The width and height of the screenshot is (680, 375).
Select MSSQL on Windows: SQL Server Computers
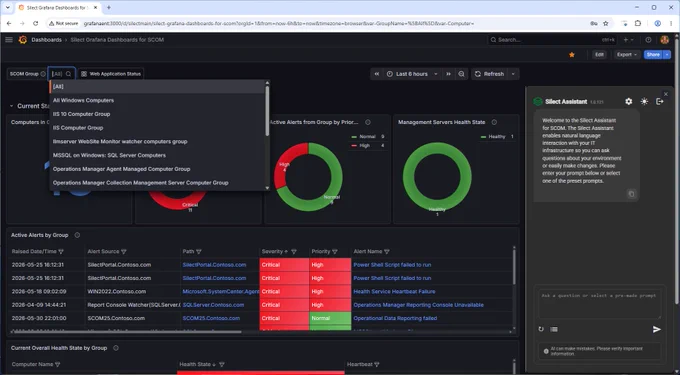(x=158, y=155)
